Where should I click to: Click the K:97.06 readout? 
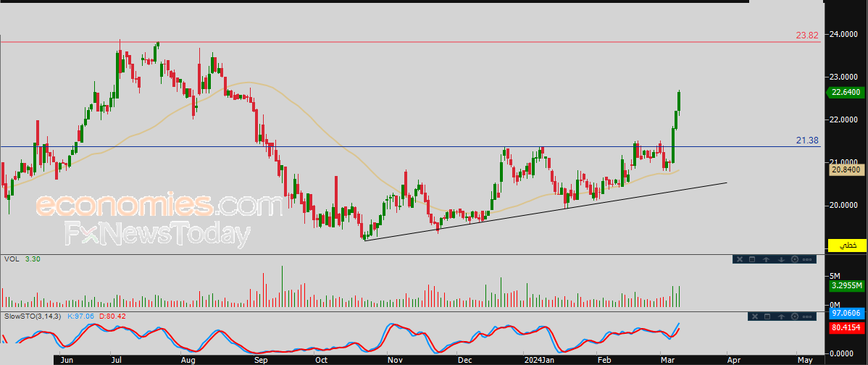click(83, 316)
